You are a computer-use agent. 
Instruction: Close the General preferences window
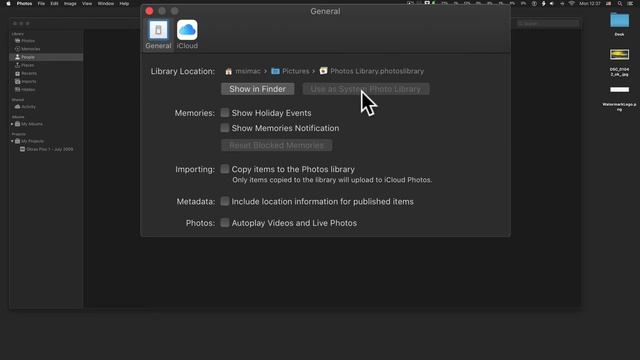(149, 11)
